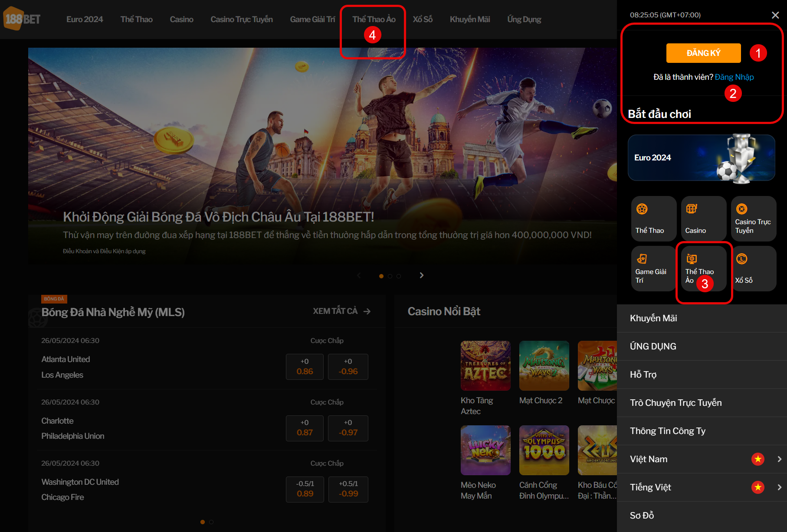Click XEM TẤT CẢ for MLS matches

coord(342,311)
